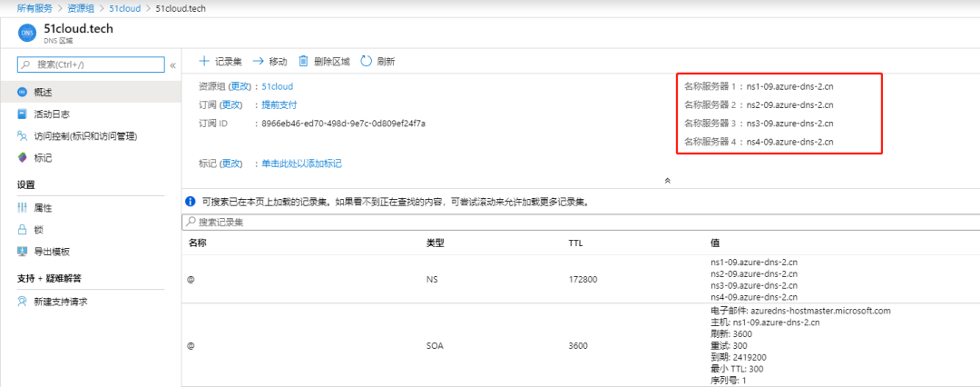Click the 导出模板 download icon

tap(22, 251)
